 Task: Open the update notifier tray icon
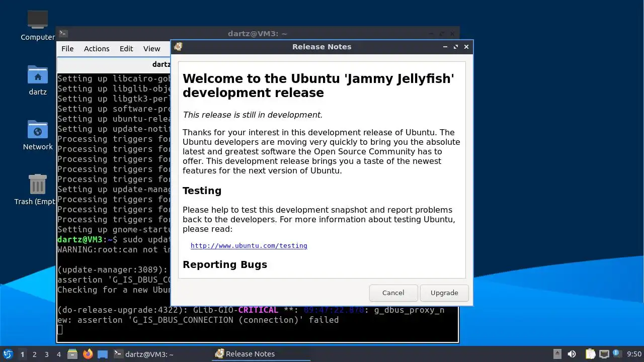pyautogui.click(x=617, y=353)
